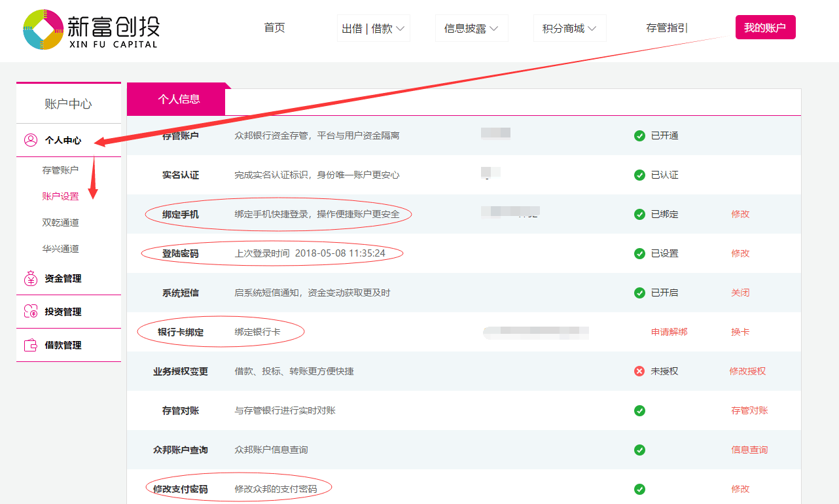Viewport: 839px width, 504px height.
Task: Click text 借款、投标、转账更方便快捷
Action: 294,371
